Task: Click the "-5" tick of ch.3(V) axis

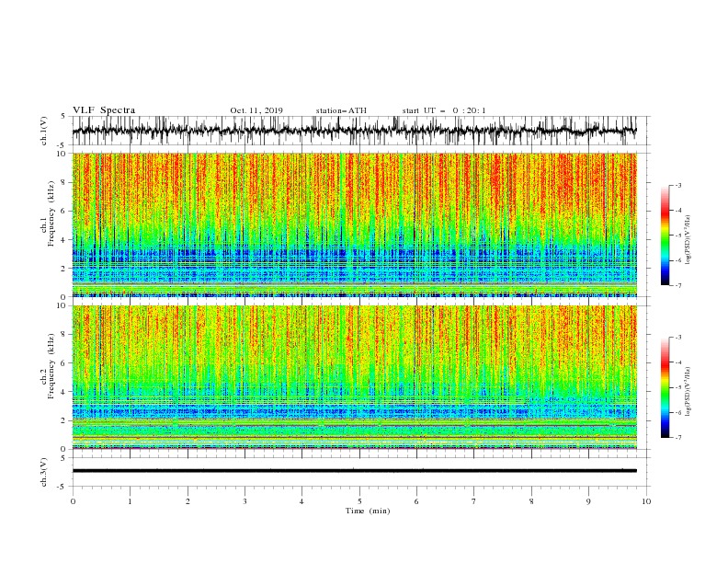Action: (x=62, y=487)
